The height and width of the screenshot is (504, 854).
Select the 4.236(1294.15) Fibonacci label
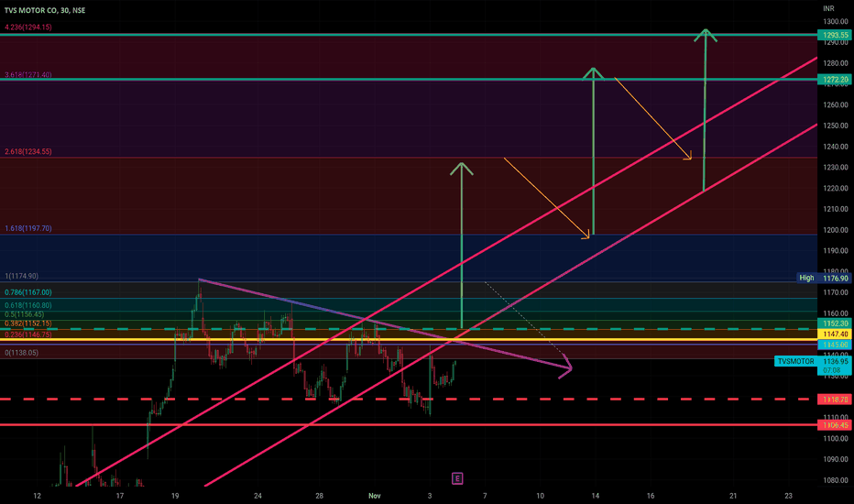[x=28, y=27]
